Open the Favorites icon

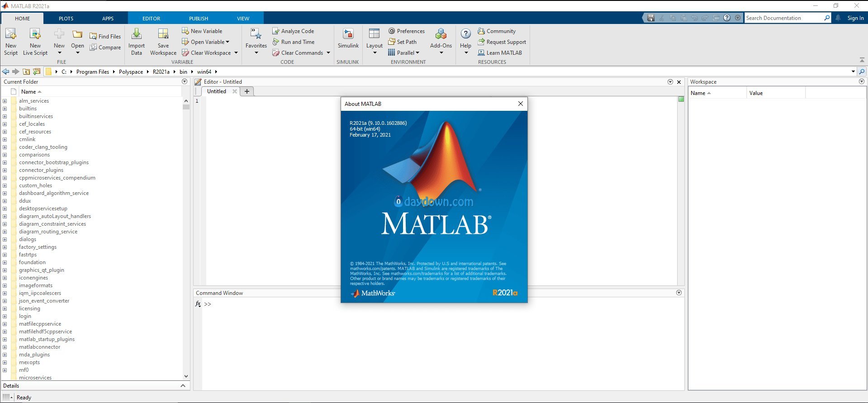[x=256, y=34]
